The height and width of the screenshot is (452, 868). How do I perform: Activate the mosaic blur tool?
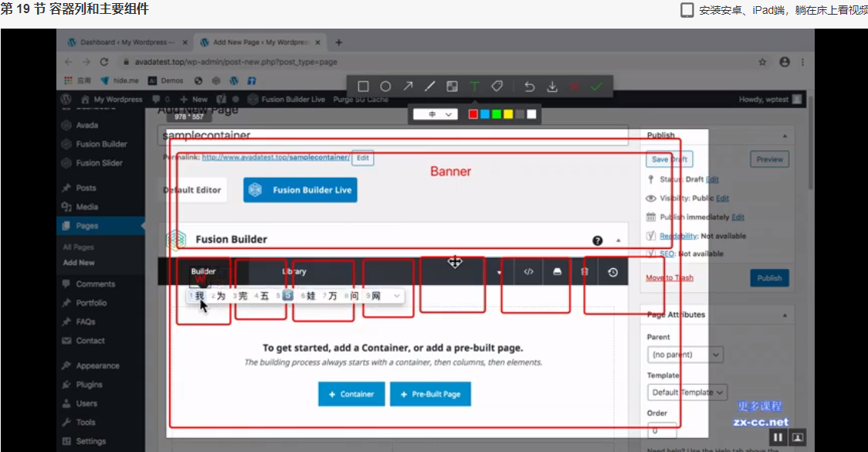453,87
